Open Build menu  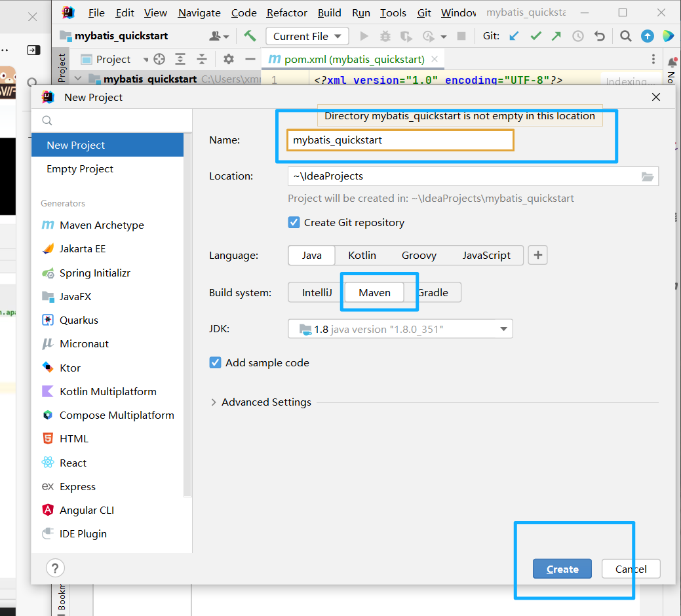pyautogui.click(x=329, y=12)
